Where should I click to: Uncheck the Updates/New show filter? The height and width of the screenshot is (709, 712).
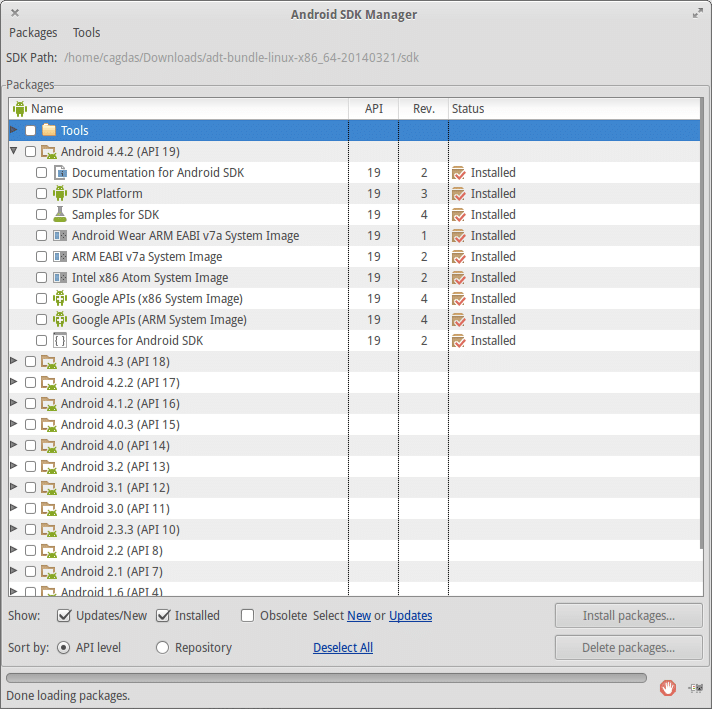pyautogui.click(x=64, y=615)
